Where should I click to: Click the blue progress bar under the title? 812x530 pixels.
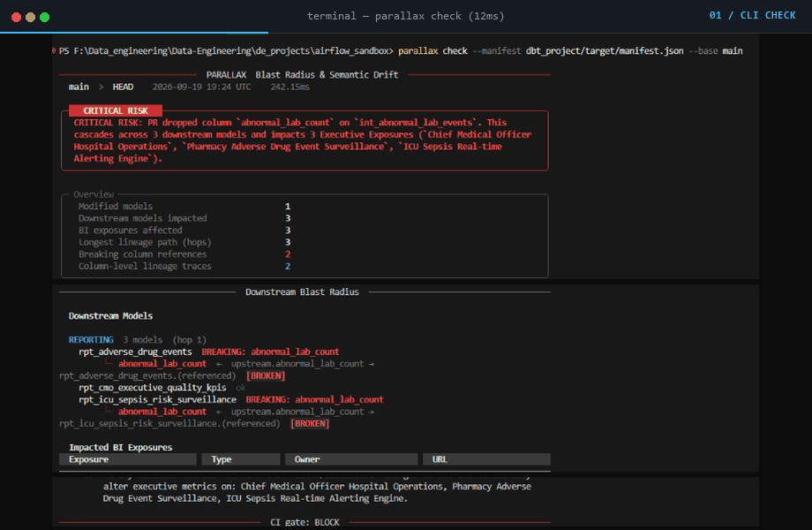pyautogui.click(x=134, y=33)
